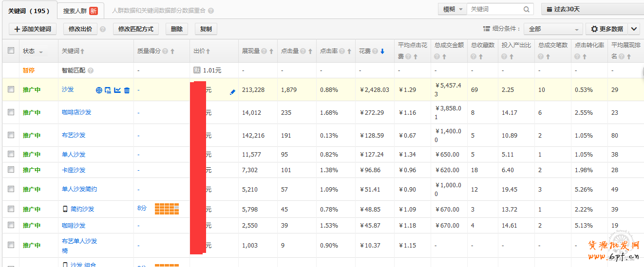Open the 布艺沙发 keyword link
This screenshot has width=644, height=267.
tap(74, 135)
